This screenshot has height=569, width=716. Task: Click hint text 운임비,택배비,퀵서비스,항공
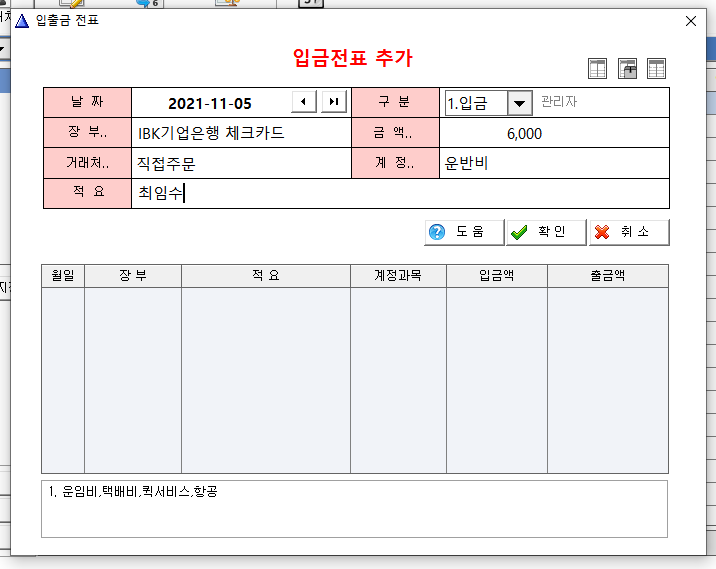coord(140,491)
